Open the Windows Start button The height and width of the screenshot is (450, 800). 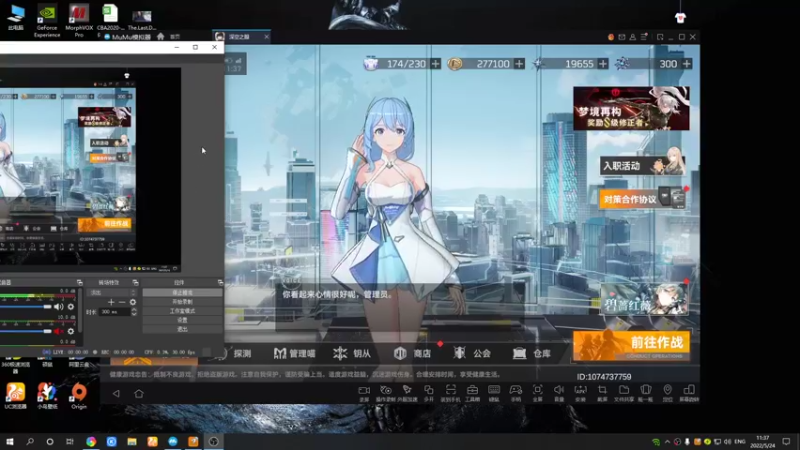coord(10,441)
